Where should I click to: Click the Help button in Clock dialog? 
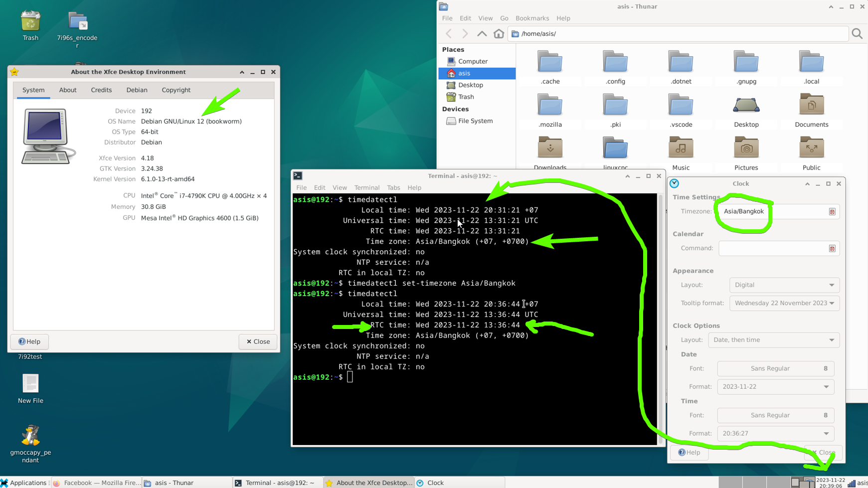[x=690, y=453]
